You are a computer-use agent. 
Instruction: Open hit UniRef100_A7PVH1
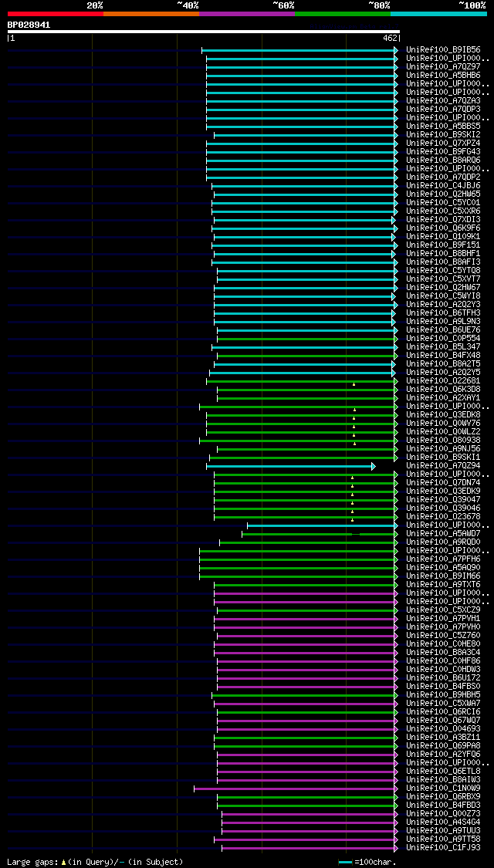[443, 618]
